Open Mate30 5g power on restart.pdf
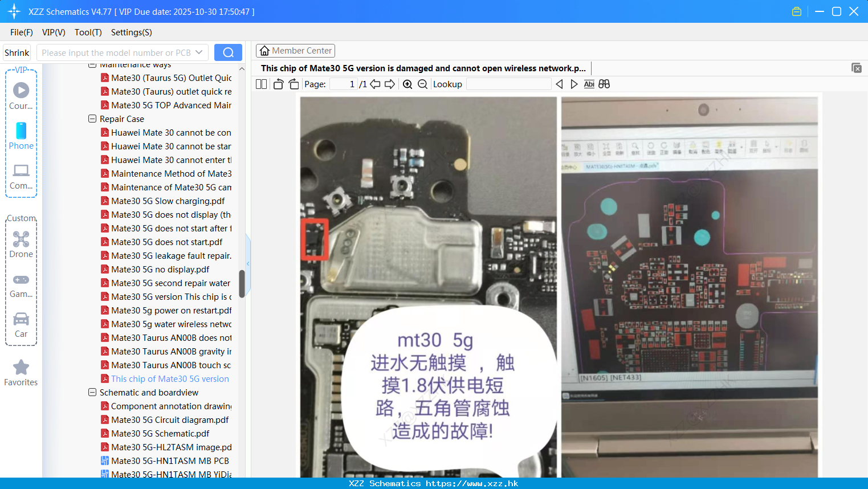Image resolution: width=868 pixels, height=489 pixels. (171, 311)
